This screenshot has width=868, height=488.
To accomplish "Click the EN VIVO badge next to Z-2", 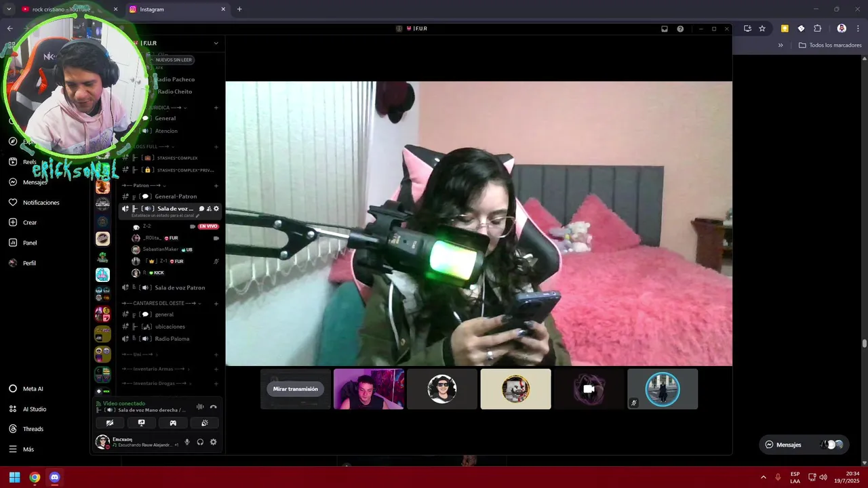I will (208, 226).
